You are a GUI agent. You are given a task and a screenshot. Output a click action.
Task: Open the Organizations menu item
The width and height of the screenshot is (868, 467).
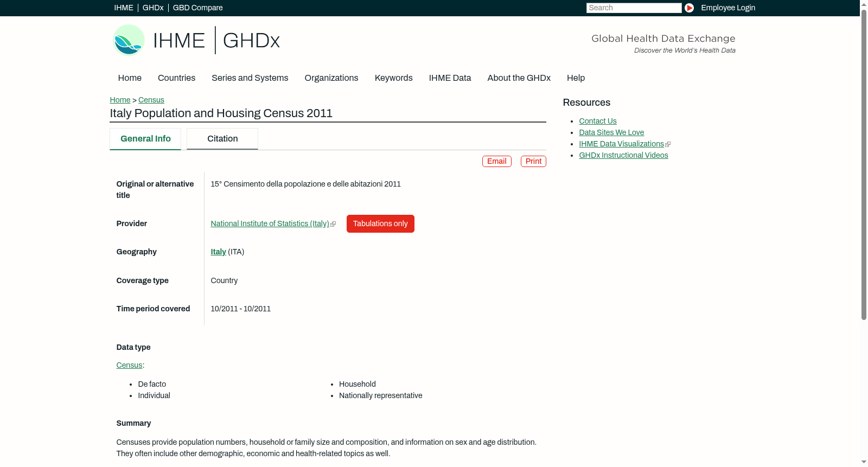331,78
